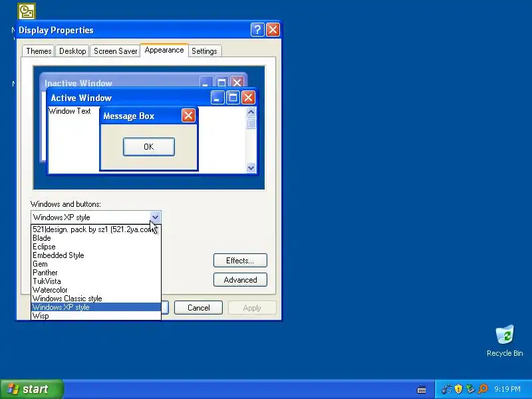This screenshot has height=399, width=532.
Task: Switch to the Screen Saver tab
Action: (115, 51)
